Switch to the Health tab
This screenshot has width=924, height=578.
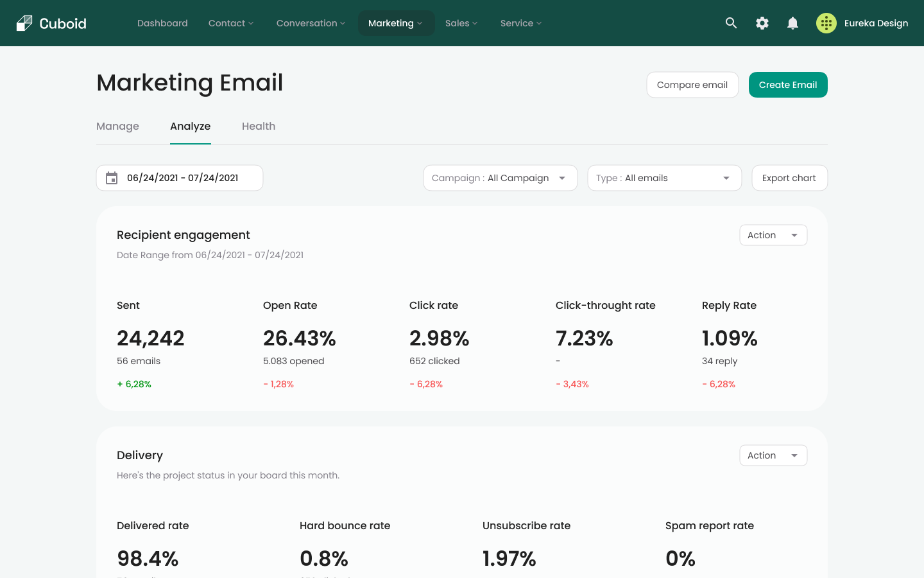(x=259, y=127)
